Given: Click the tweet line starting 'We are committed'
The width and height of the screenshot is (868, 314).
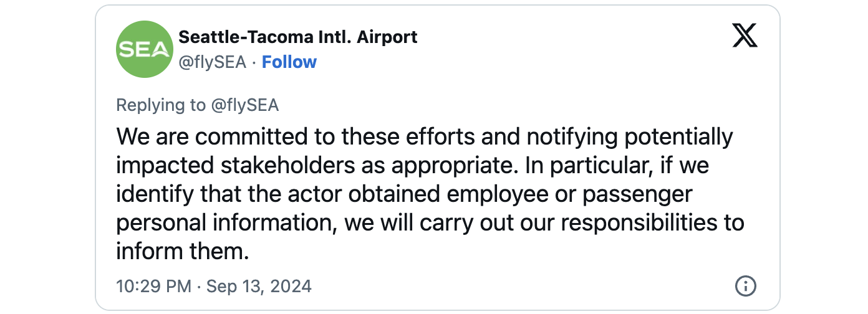Looking at the screenshot, I should (x=425, y=137).
